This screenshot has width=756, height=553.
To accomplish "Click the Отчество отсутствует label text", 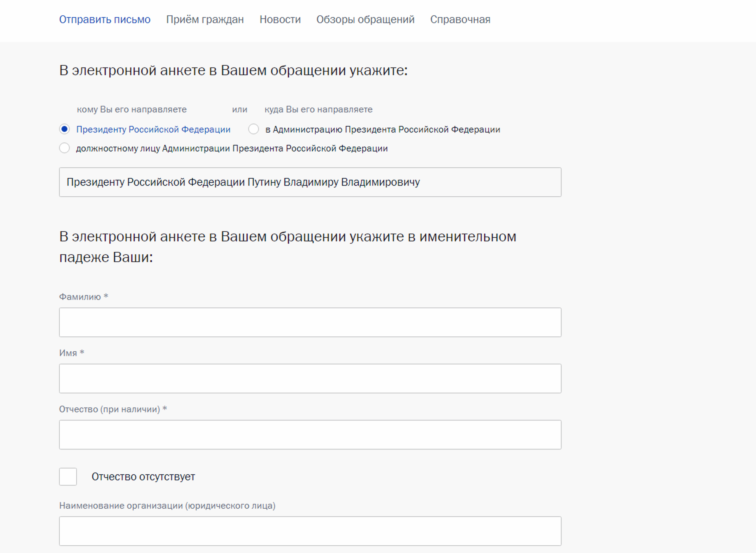I will pos(143,477).
